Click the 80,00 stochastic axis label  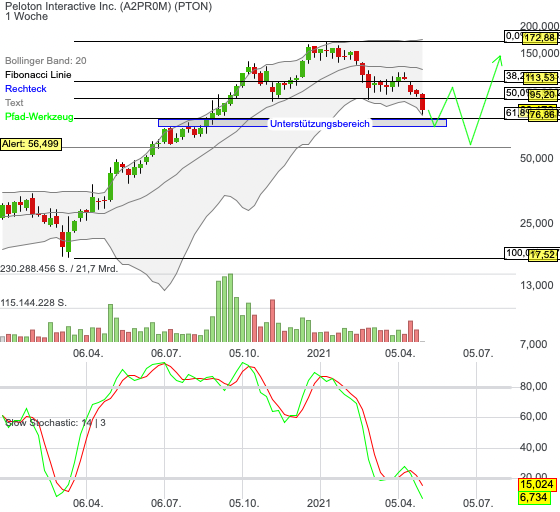tap(534, 386)
